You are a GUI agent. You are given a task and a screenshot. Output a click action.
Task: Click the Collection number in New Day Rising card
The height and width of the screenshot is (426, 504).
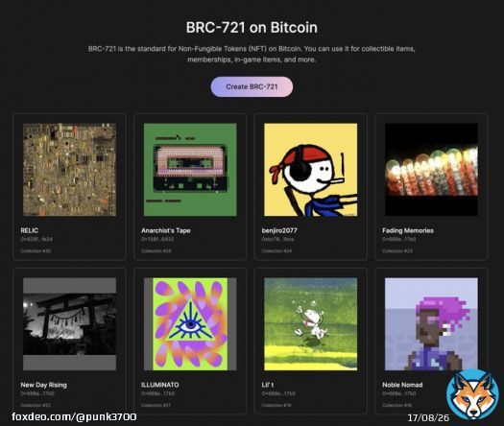(36, 405)
